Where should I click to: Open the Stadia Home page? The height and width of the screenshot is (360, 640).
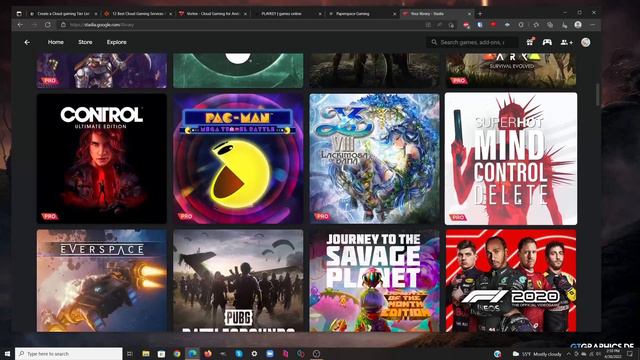pos(56,42)
